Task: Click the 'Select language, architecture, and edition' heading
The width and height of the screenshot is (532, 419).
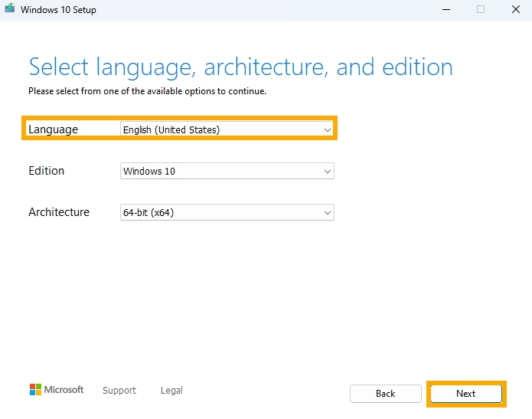Action: (x=240, y=67)
